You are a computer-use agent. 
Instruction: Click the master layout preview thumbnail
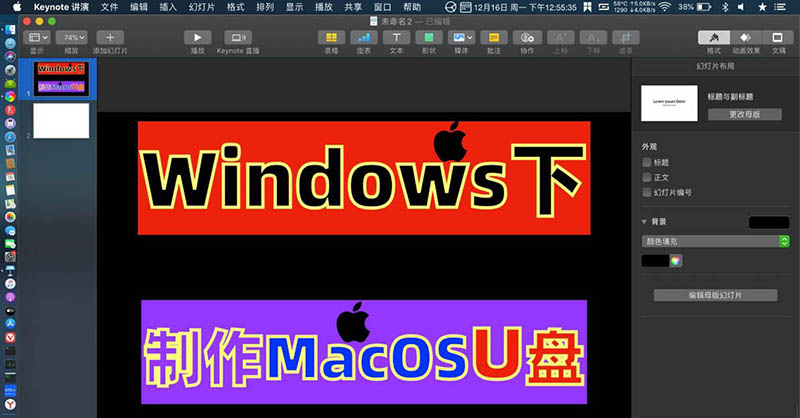pyautogui.click(x=669, y=103)
